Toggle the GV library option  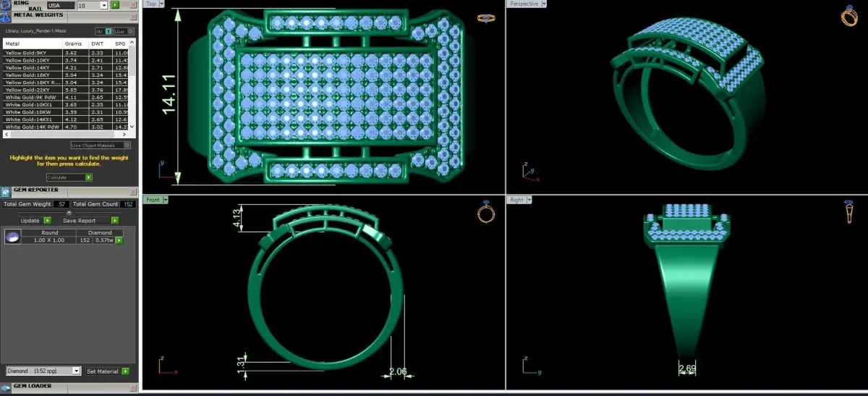103,31
